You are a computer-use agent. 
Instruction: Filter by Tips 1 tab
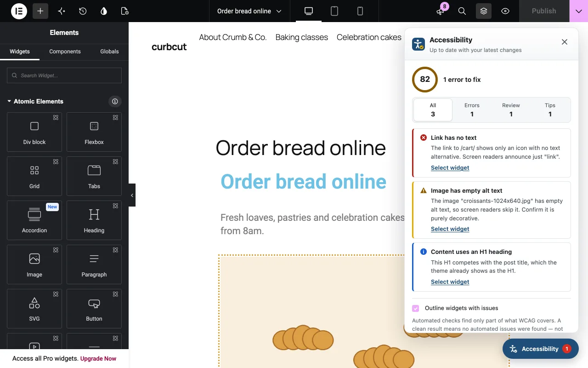coord(550,110)
